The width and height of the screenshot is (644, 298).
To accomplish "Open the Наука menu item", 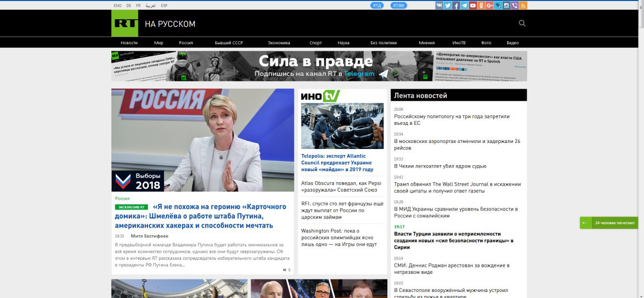I will click(344, 43).
